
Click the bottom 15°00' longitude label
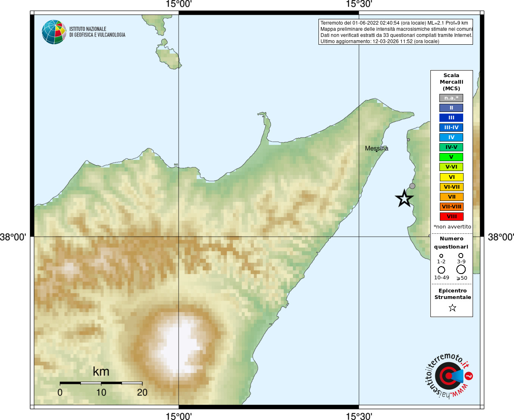coord(179,416)
